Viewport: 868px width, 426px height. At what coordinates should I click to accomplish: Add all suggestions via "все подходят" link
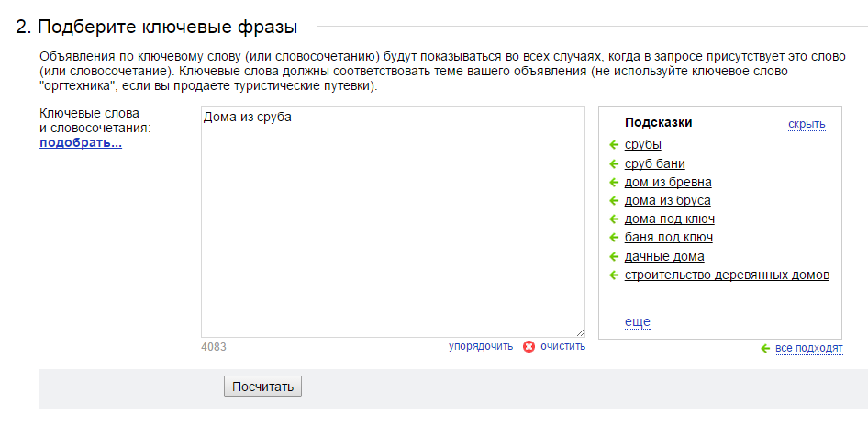pos(808,348)
